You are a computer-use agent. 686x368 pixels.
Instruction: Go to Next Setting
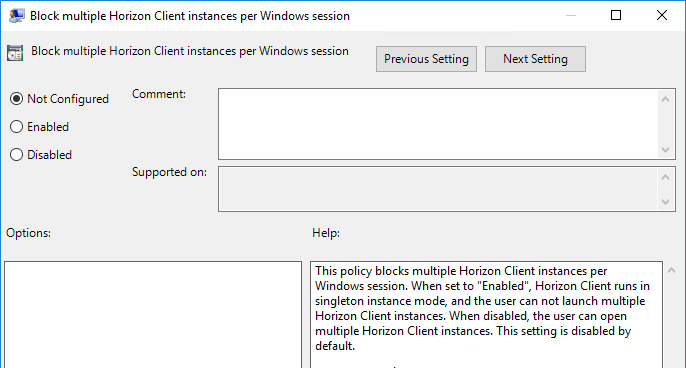click(x=535, y=59)
